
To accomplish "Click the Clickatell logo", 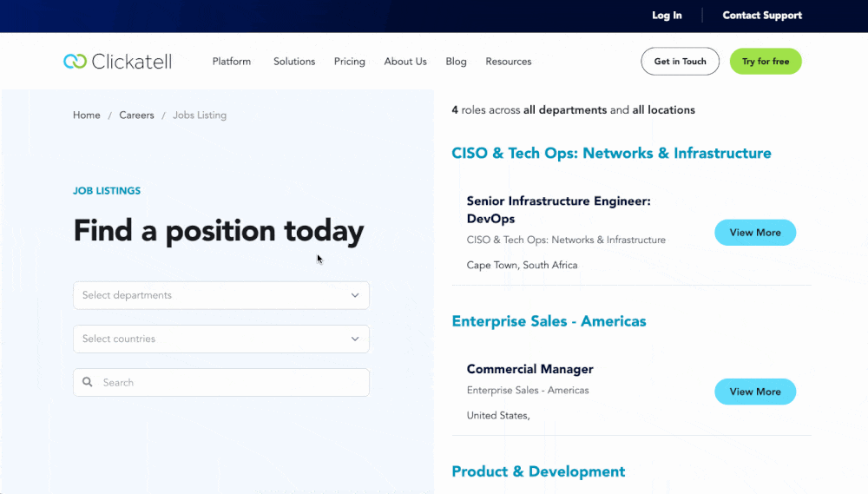I will tap(117, 62).
